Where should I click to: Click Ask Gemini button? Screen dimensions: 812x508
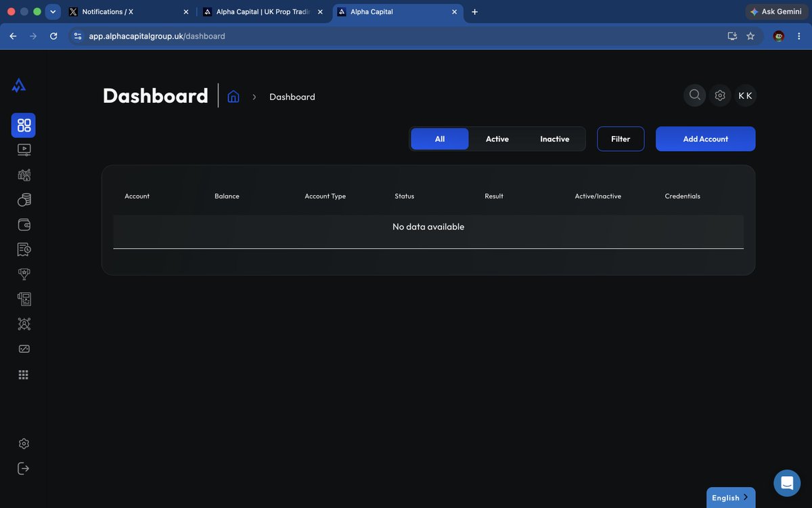click(776, 12)
